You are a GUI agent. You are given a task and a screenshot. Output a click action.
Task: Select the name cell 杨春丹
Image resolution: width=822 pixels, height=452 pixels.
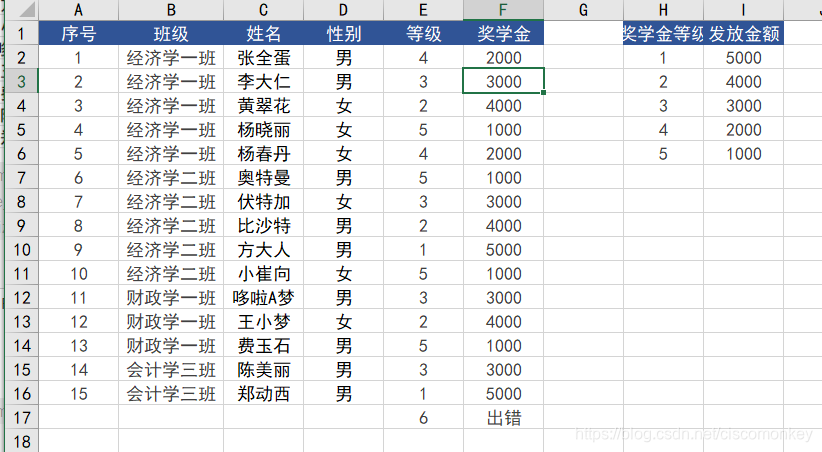click(x=264, y=154)
